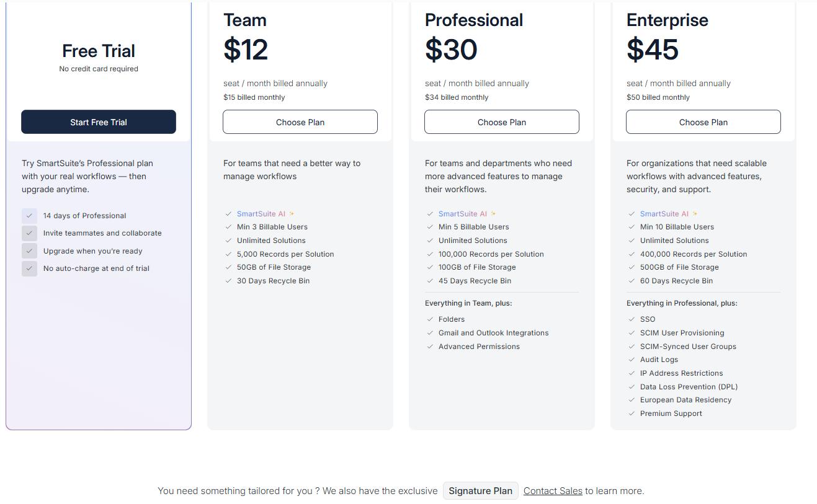Image resolution: width=817 pixels, height=504 pixels.
Task: Click the checkmark beside Advanced Permissions
Action: point(430,347)
